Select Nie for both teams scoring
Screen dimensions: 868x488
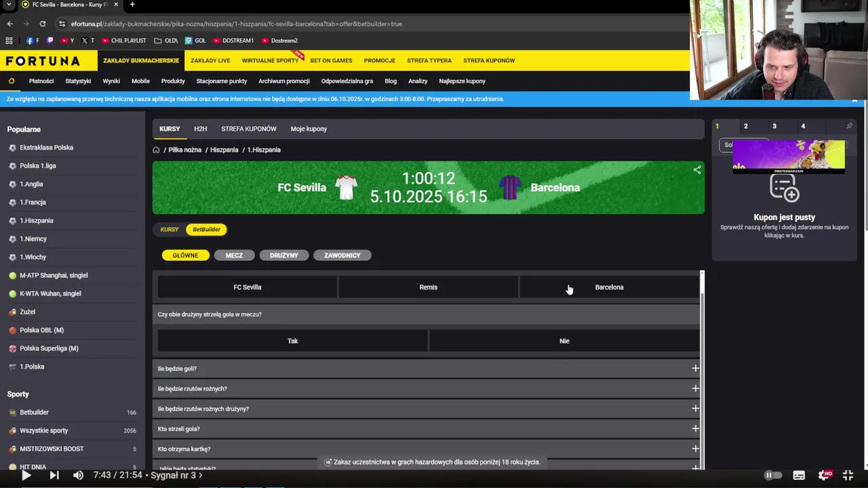coord(564,341)
